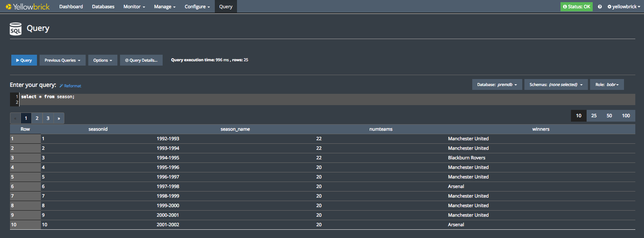Screen dimensions: 644x238
Task: Open the Monitor menu
Action: pyautogui.click(x=134, y=7)
